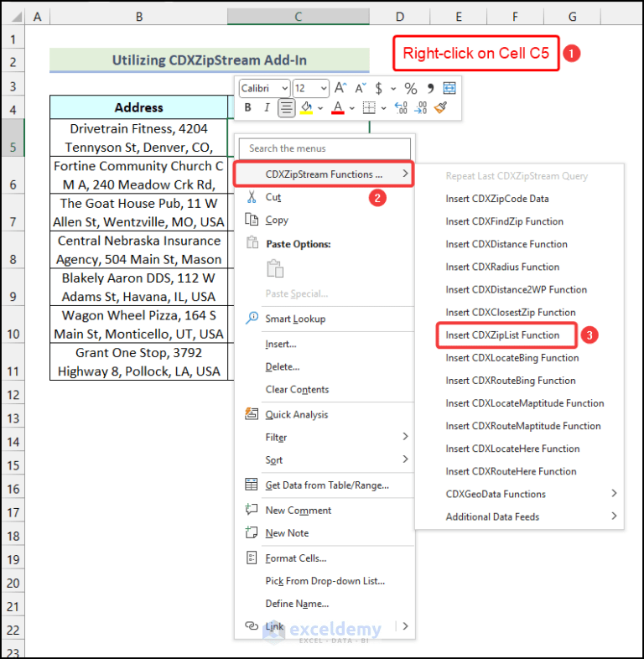Image resolution: width=644 pixels, height=659 pixels.
Task: Select Pick From Drop-down List...
Action: pyautogui.click(x=325, y=581)
